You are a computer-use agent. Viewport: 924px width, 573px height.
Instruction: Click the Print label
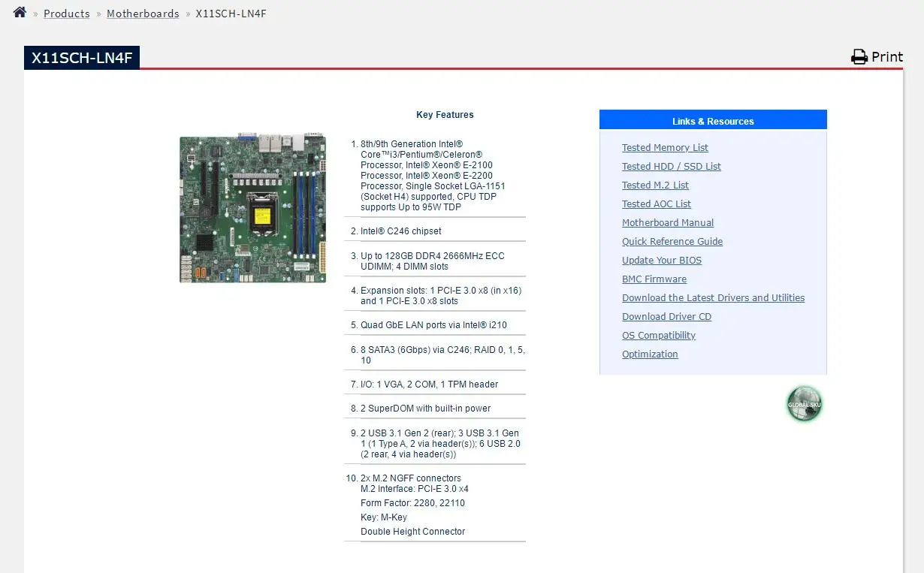[887, 57]
